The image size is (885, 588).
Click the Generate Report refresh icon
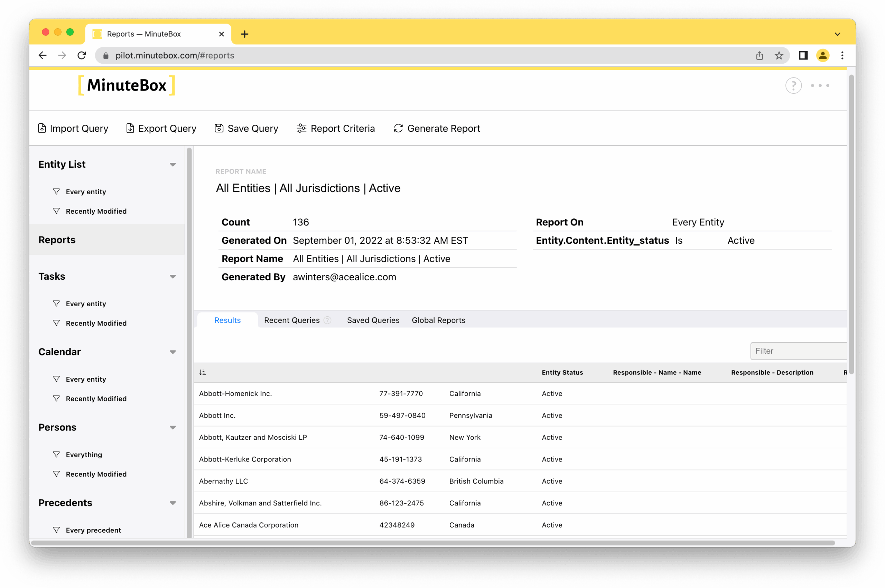point(398,128)
